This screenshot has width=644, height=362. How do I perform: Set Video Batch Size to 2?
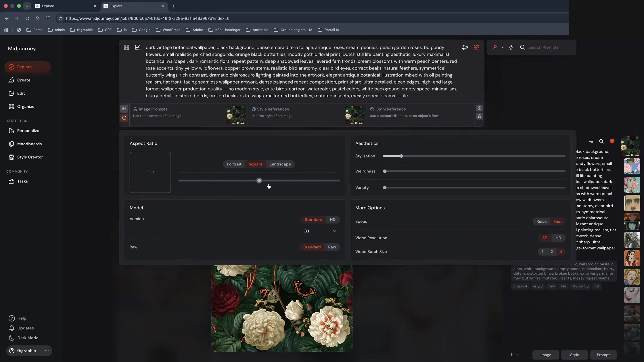tap(552, 252)
